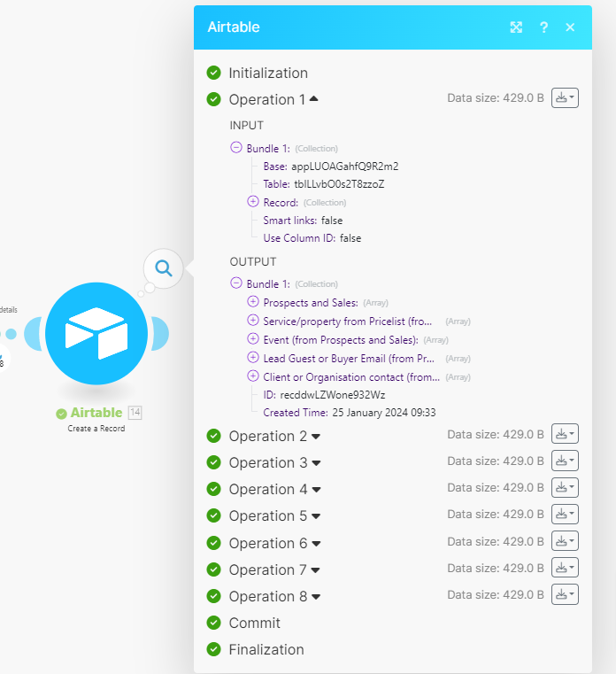
Task: Click the Commit step label
Action: (254, 623)
